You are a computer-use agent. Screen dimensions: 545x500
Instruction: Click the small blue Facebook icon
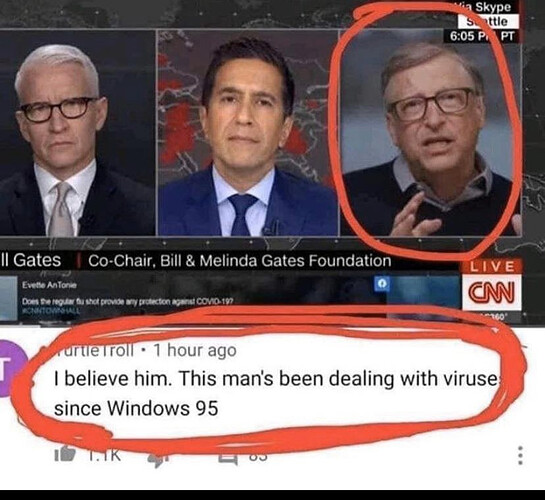pyautogui.click(x=381, y=284)
